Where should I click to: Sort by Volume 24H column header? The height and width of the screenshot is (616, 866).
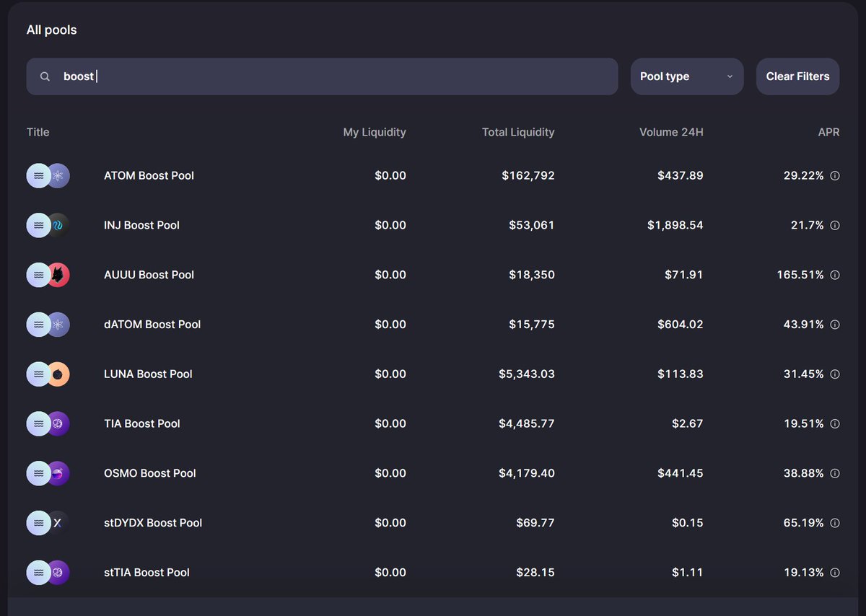click(x=671, y=132)
